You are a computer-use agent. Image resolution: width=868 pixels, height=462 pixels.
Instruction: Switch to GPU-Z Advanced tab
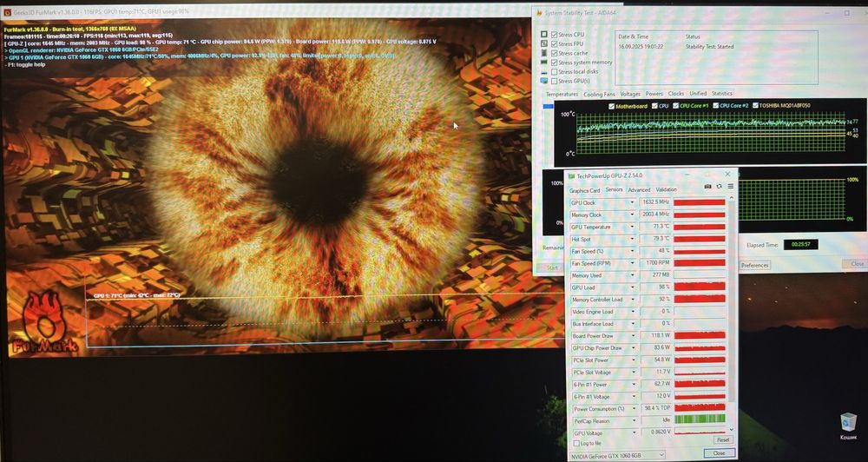click(639, 190)
